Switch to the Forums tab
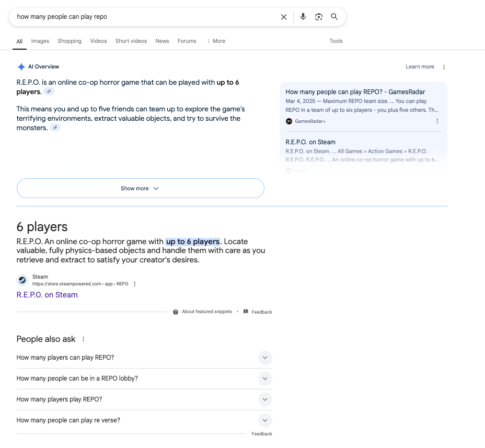This screenshot has height=448, width=485. [187, 41]
